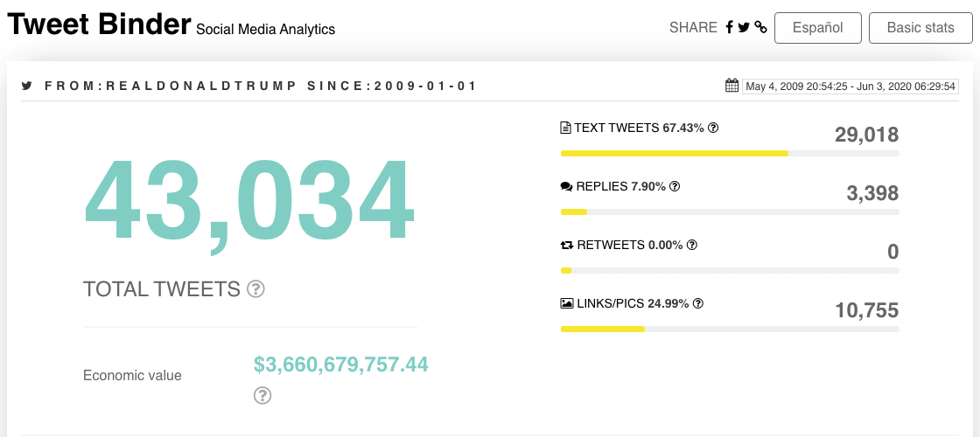Switch language with Español button
This screenshot has width=980, height=437.
click(817, 28)
